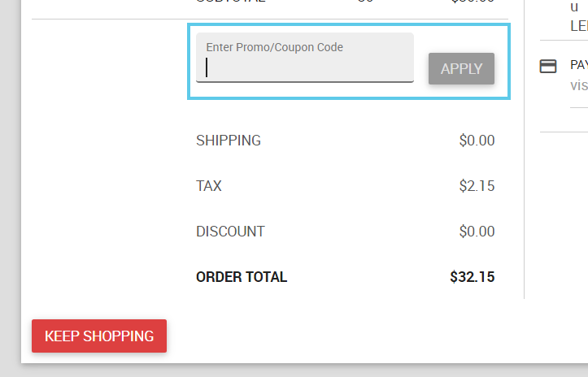Click the shipping amount $0.00
This screenshot has height=377, width=588.
pos(477,141)
